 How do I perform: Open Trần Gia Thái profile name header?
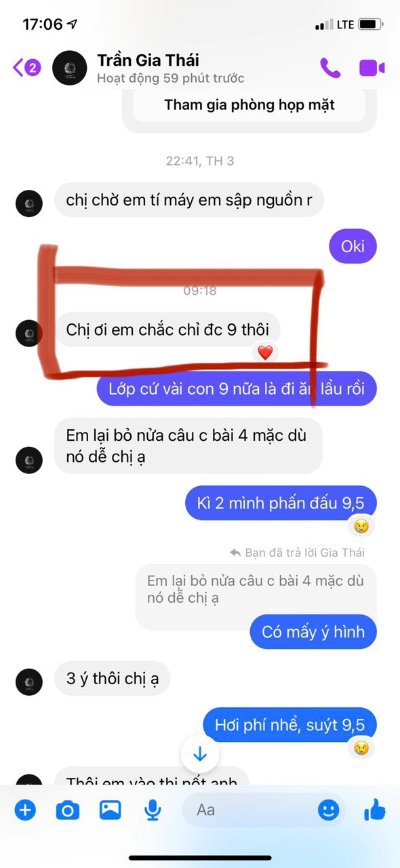click(148, 60)
